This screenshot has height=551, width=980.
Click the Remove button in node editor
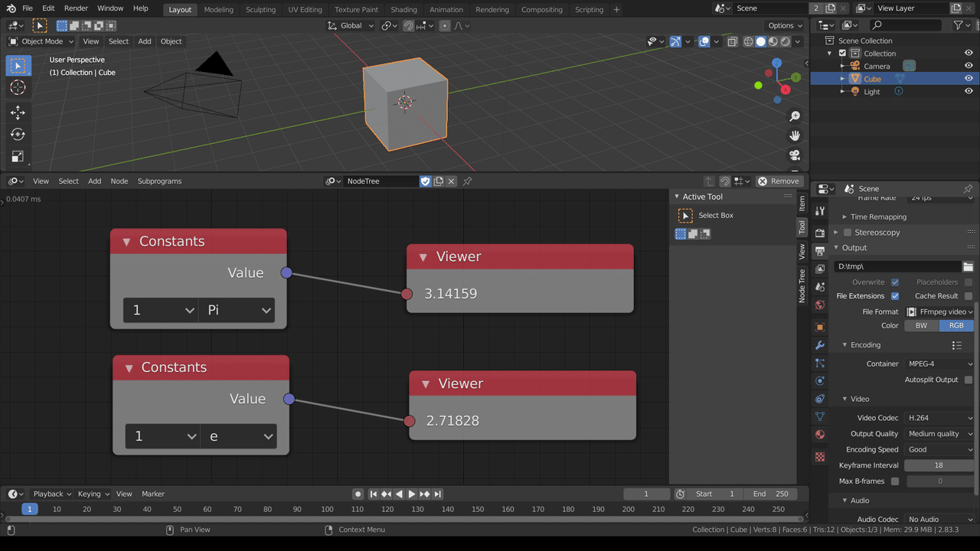tap(779, 181)
